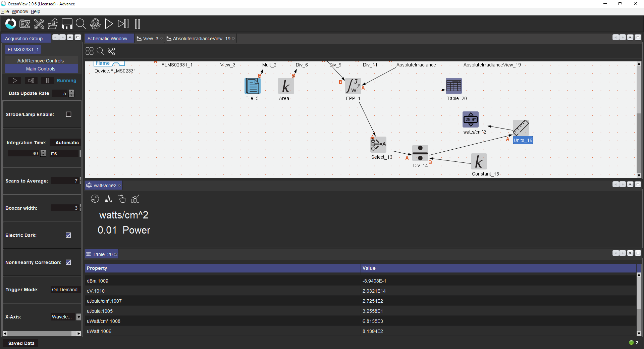The image size is (644, 349).
Task: Select the EPP_1 node in schematic
Action: click(353, 86)
